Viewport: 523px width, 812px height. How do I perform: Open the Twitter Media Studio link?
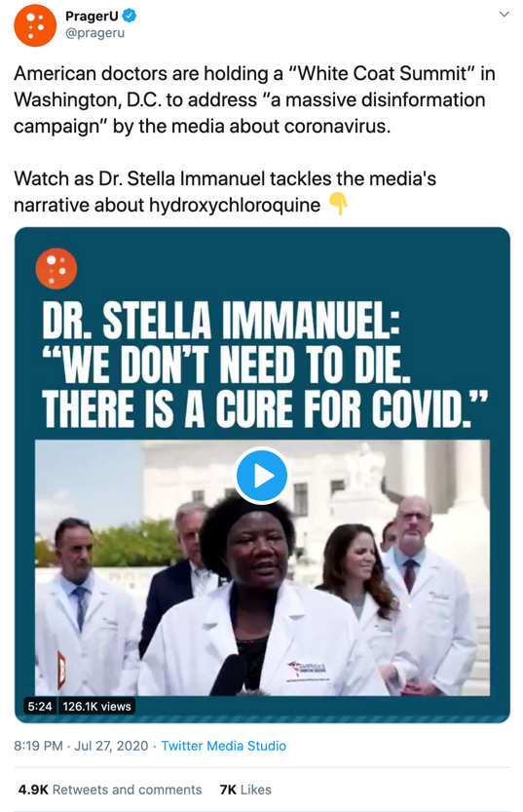pyautogui.click(x=223, y=746)
